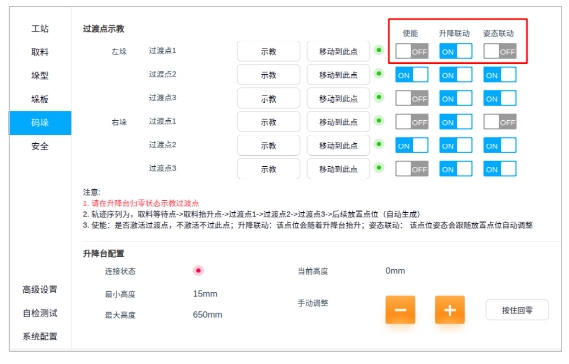Screen dimensions: 569x364
Task: Toggle 姿态联动 switch for 左垛 过渡点1
Action: (500, 51)
